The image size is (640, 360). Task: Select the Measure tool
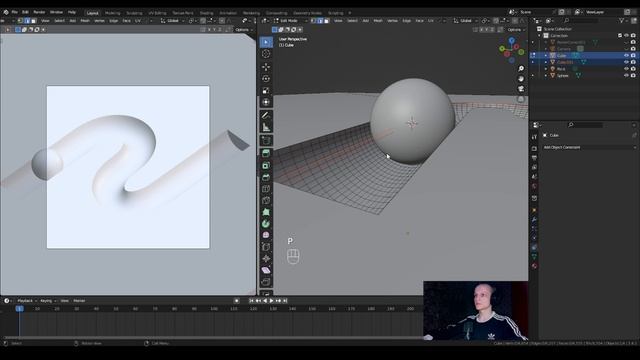coord(266,127)
